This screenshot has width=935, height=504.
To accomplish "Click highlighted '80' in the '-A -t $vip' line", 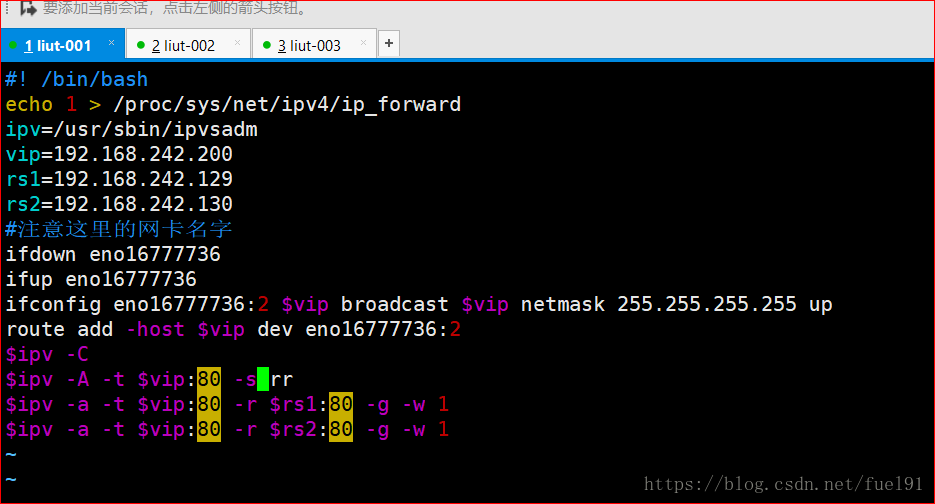I will 209,379.
